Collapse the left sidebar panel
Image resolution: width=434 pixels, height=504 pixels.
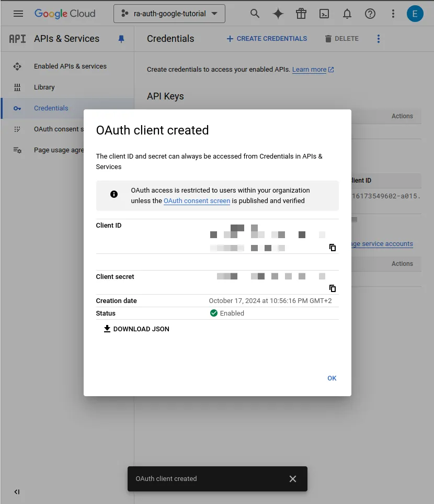point(17,491)
